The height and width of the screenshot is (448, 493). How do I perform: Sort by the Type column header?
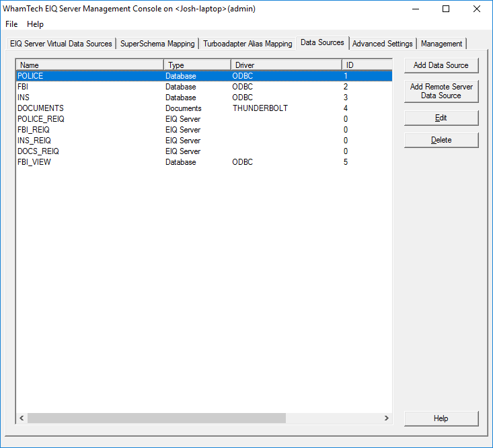pos(198,65)
